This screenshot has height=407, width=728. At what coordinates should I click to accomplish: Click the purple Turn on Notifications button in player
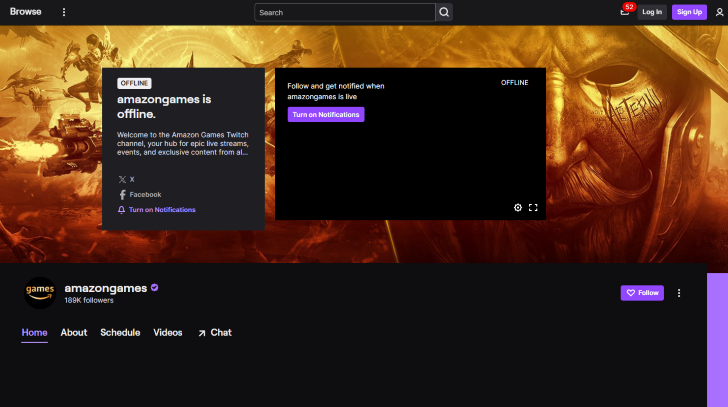coord(326,115)
